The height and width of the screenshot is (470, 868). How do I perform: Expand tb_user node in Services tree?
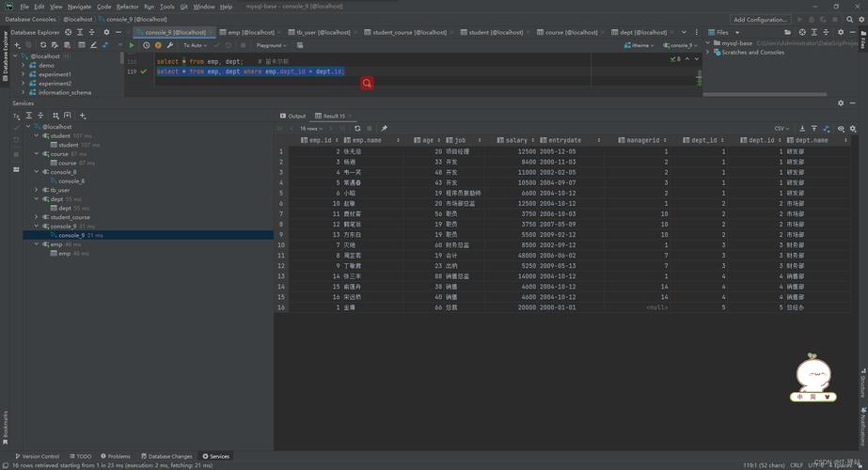tap(37, 190)
